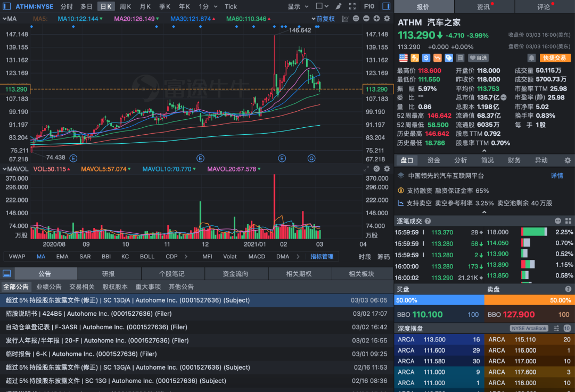Toggle the depth level 10 button

[567, 328]
